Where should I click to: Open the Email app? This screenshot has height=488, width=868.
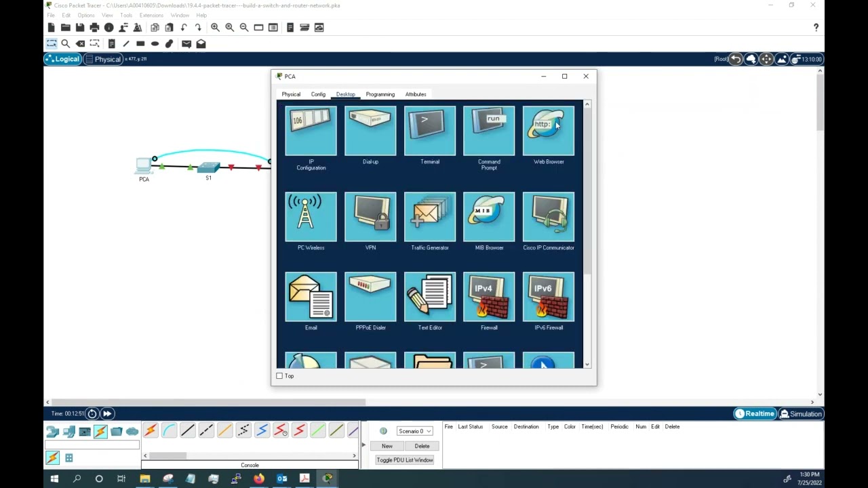(311, 297)
